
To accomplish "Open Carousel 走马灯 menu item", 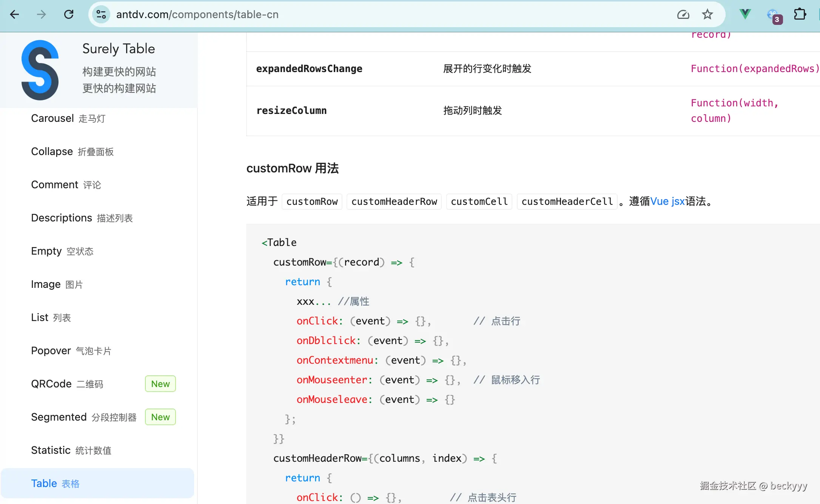I will click(x=68, y=118).
